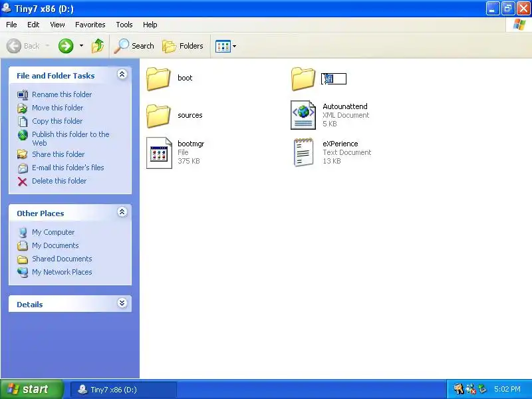Open the Edit menu
532x399 pixels.
[x=33, y=25]
